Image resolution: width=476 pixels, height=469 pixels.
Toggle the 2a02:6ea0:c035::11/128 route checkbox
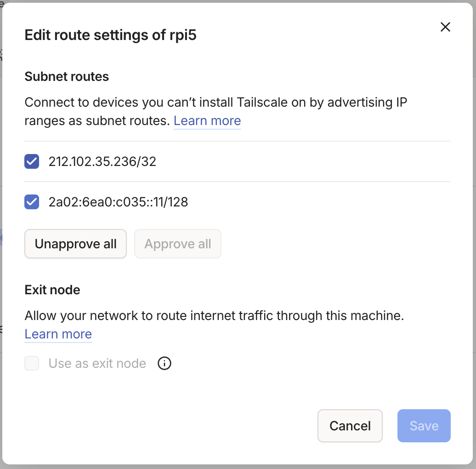pos(31,201)
